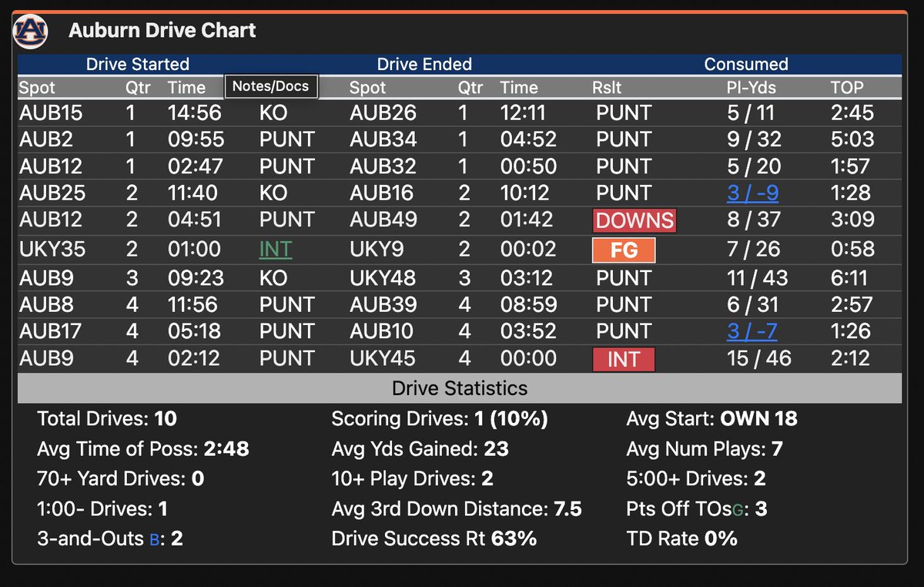Open the Notes/Docs button

(x=271, y=86)
